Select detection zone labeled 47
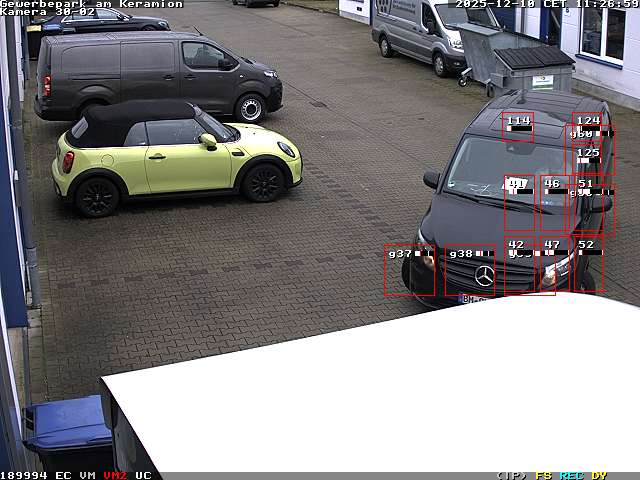The width and height of the screenshot is (640, 480). tap(554, 264)
